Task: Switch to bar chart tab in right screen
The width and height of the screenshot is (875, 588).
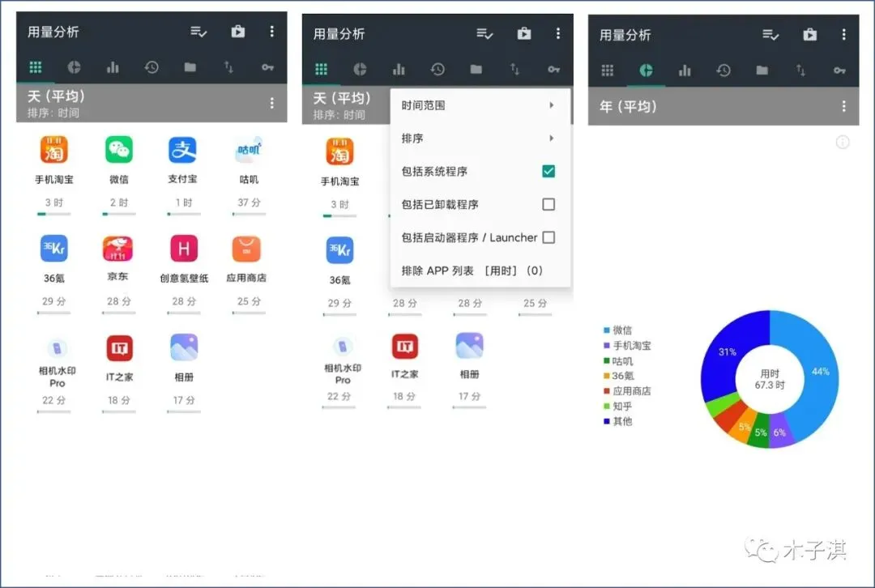Action: pyautogui.click(x=685, y=70)
